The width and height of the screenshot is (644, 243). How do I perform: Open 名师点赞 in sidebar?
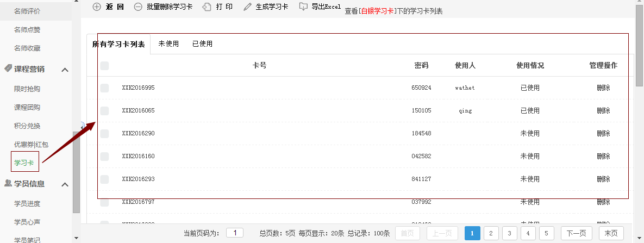[x=27, y=29]
